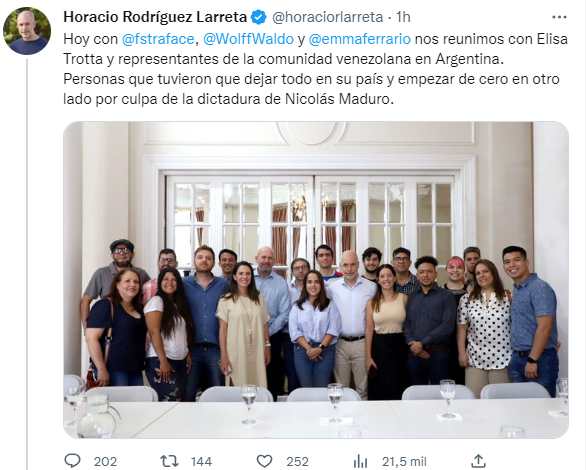This screenshot has height=470, width=586.
Task: Open the @emmaferrario mention link
Action: pyautogui.click(x=360, y=39)
